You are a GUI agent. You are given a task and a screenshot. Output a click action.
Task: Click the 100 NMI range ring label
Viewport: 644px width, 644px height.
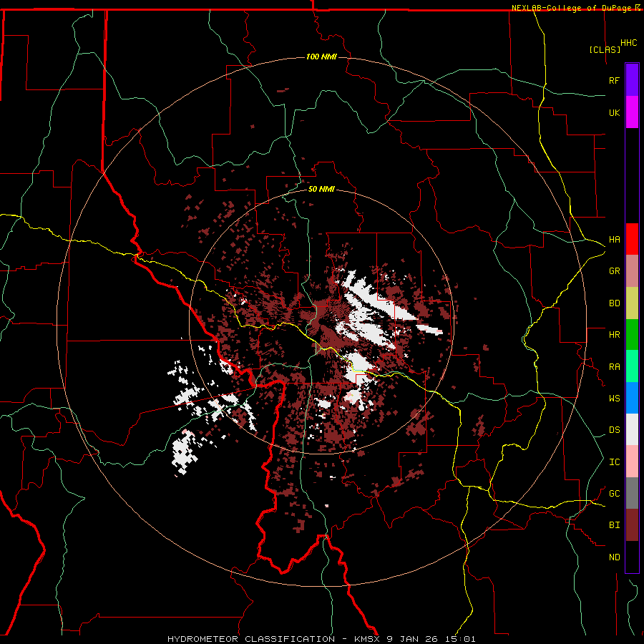click(x=321, y=57)
